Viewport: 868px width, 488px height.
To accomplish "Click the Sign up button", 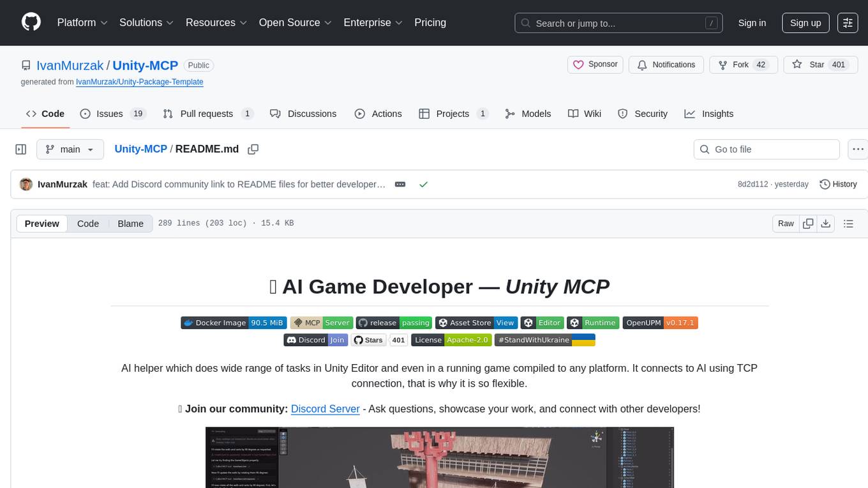I will tap(805, 22).
